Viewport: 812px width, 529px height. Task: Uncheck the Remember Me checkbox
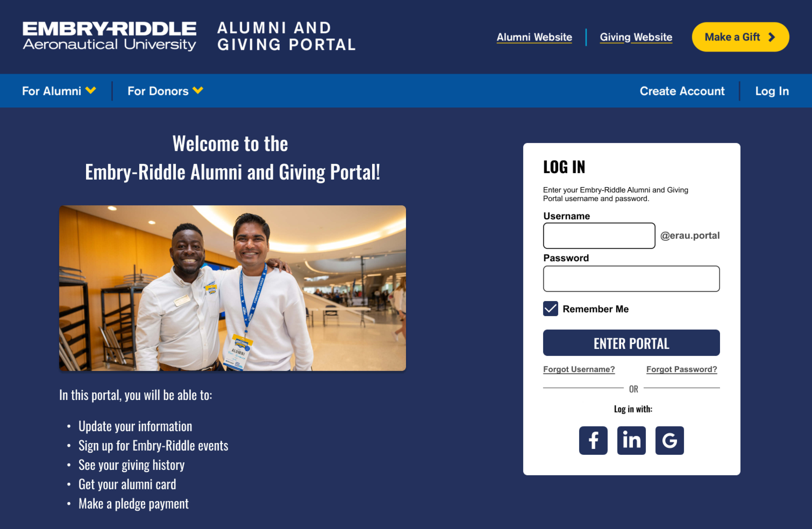(550, 309)
